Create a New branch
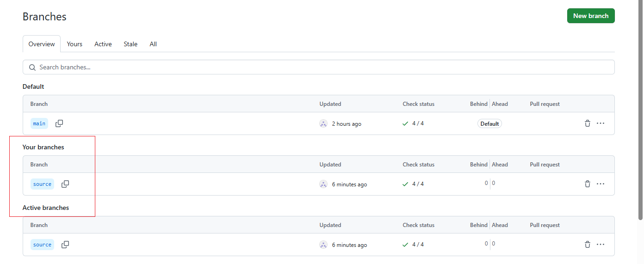The image size is (644, 264). [x=591, y=16]
